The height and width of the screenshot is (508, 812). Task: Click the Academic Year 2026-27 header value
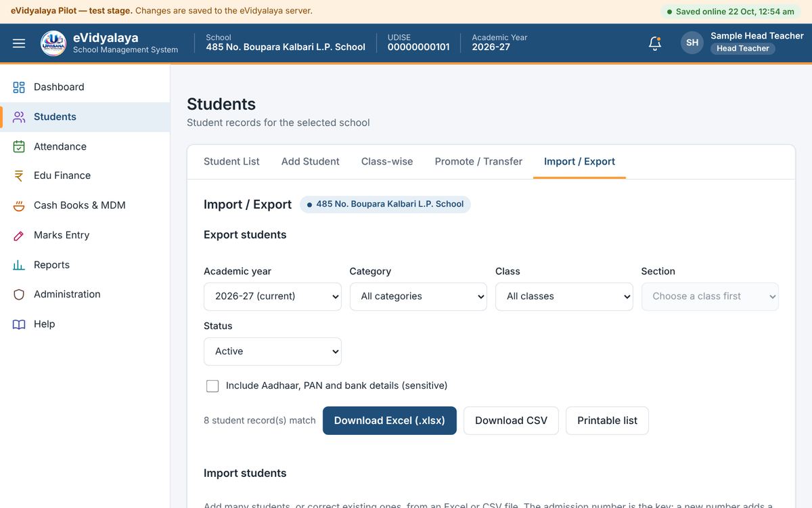pyautogui.click(x=491, y=47)
